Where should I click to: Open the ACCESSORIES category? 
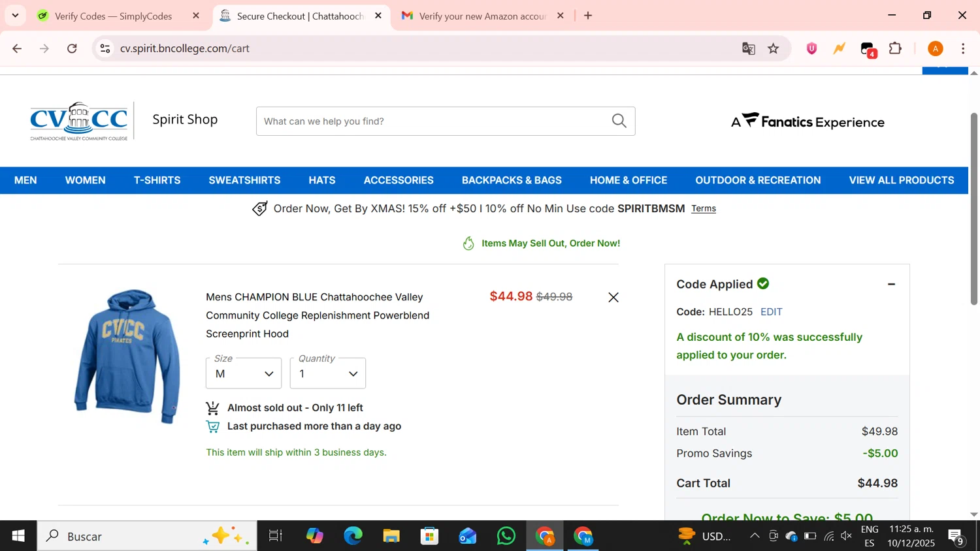[399, 180]
